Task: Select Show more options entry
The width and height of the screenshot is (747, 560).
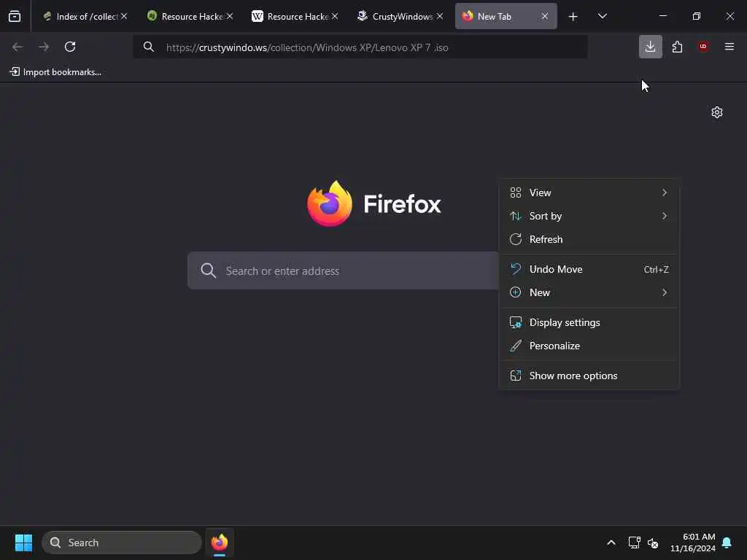Action: (x=589, y=376)
